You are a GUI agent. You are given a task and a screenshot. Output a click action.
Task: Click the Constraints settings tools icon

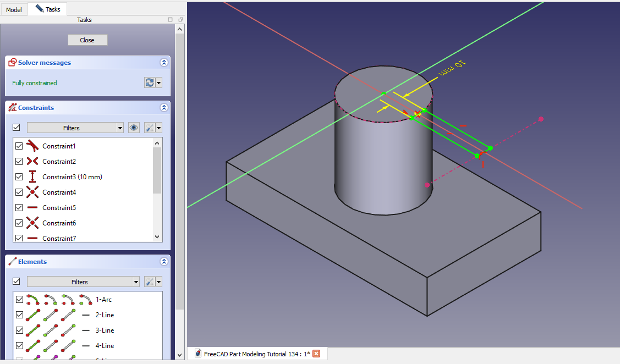[150, 128]
